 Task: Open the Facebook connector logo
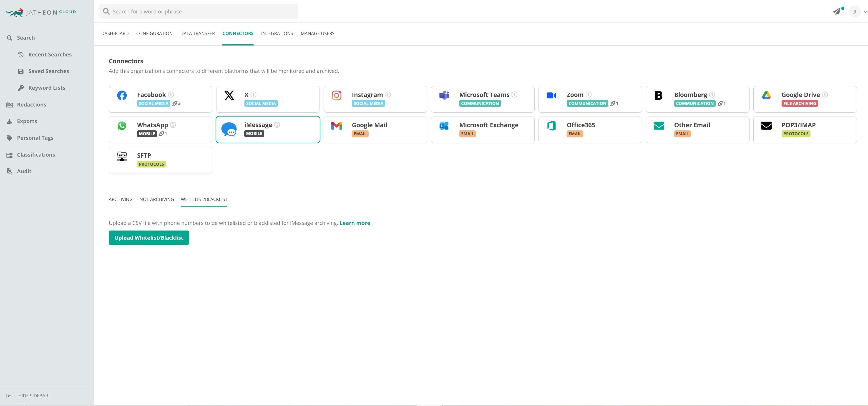tap(122, 95)
